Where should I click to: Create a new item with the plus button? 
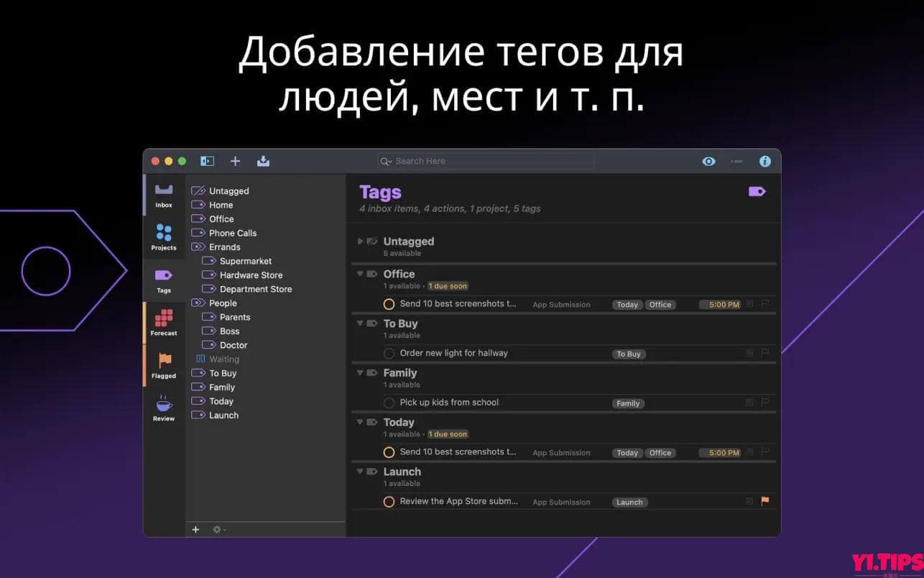235,161
